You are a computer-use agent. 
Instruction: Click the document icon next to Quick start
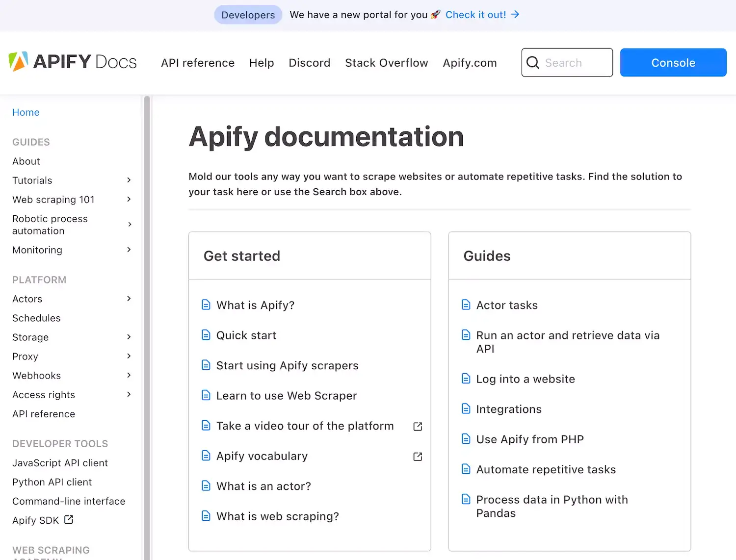(x=206, y=334)
